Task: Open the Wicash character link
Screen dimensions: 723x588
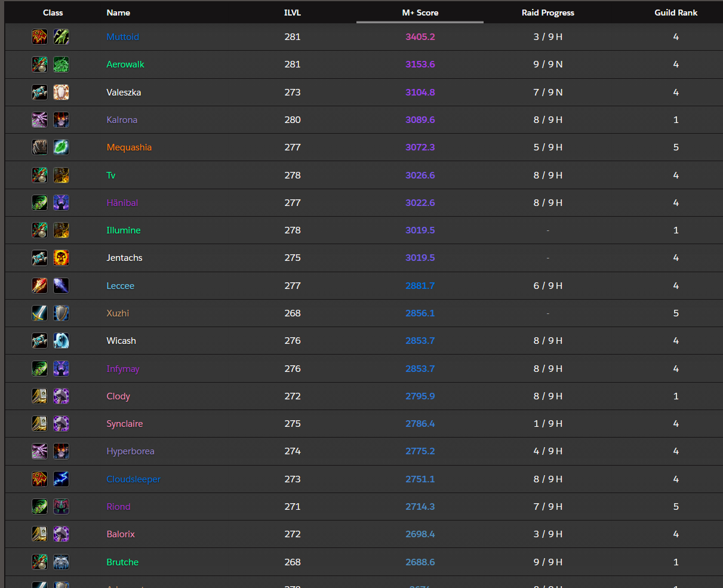Action: [121, 341]
